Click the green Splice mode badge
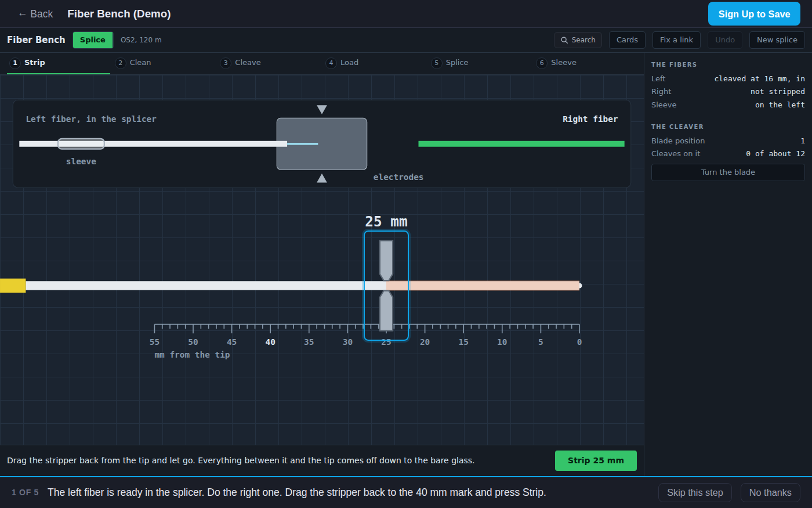The image size is (812, 508). coord(93,40)
